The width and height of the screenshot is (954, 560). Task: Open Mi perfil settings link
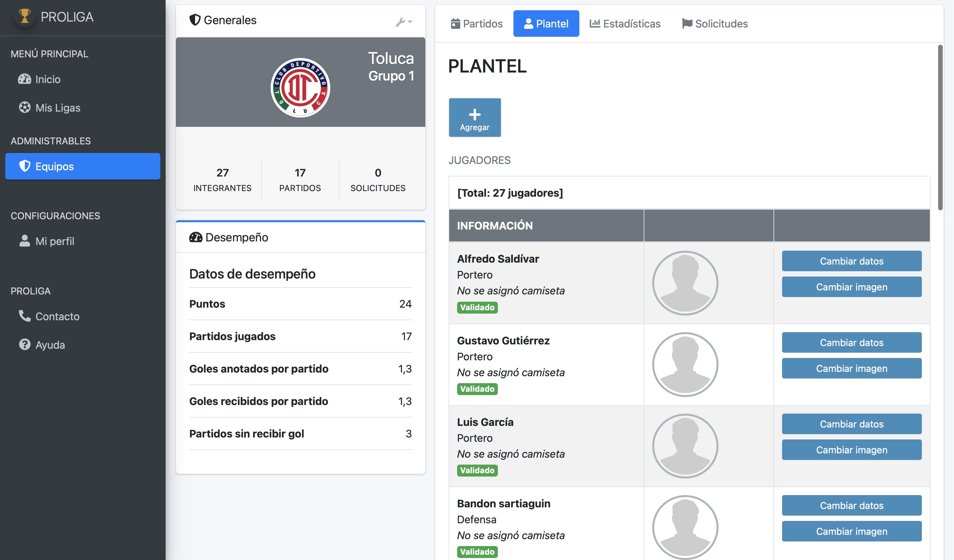82,241
